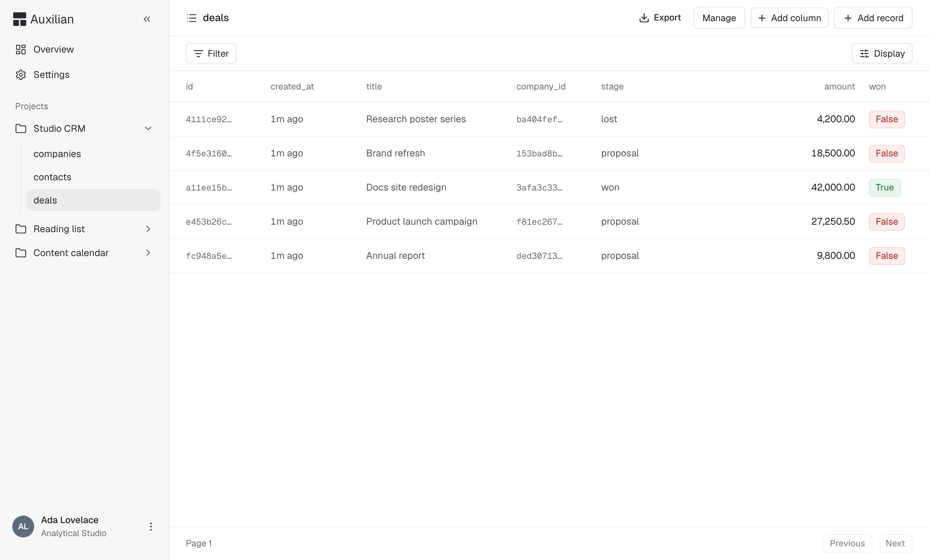Collapse the Studio CRM project chevron

click(148, 128)
